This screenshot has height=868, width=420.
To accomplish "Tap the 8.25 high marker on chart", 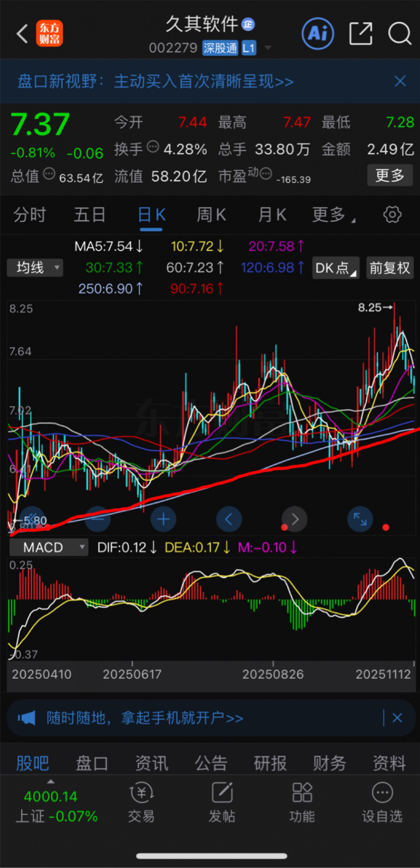I will tap(375, 308).
